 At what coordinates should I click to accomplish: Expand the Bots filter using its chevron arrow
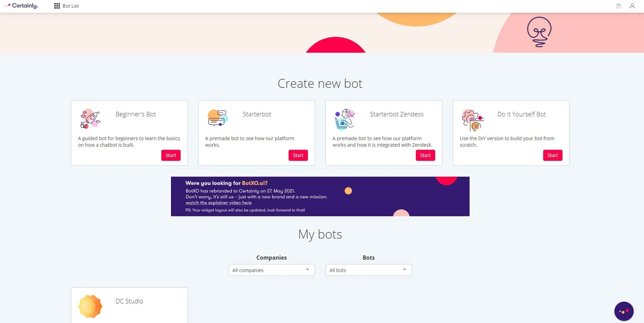[x=405, y=270]
